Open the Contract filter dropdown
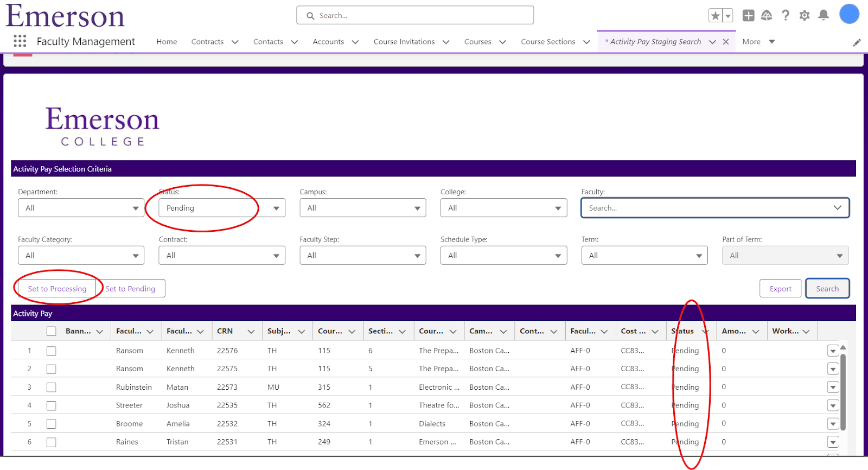This screenshot has height=470, width=868. [222, 256]
